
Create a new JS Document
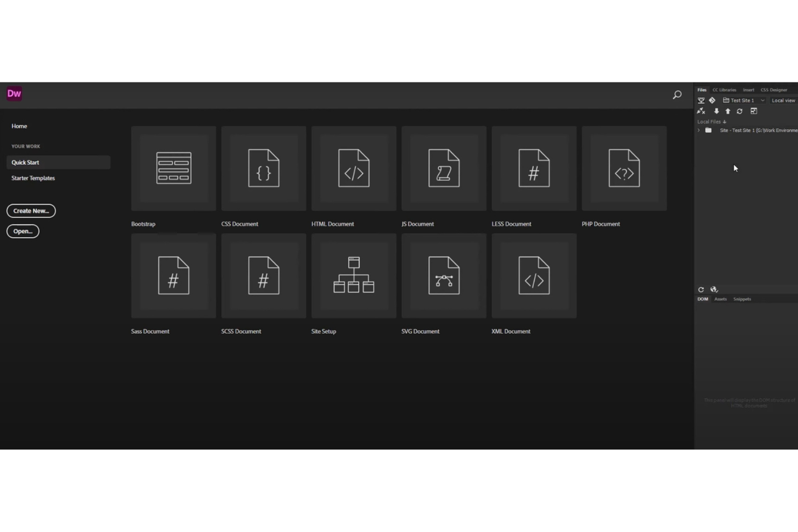444,168
